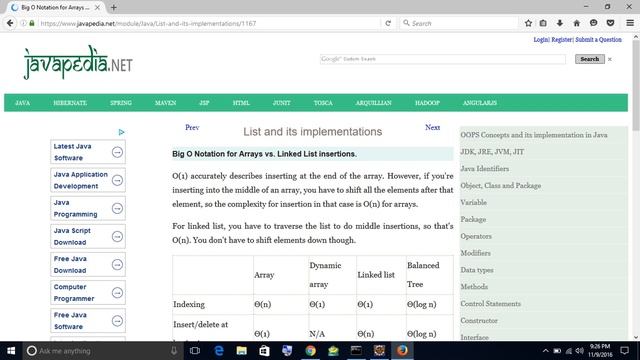Viewport: 640px width, 360px height.
Task: Open Java Identifiers sidebar link
Action: point(484,169)
